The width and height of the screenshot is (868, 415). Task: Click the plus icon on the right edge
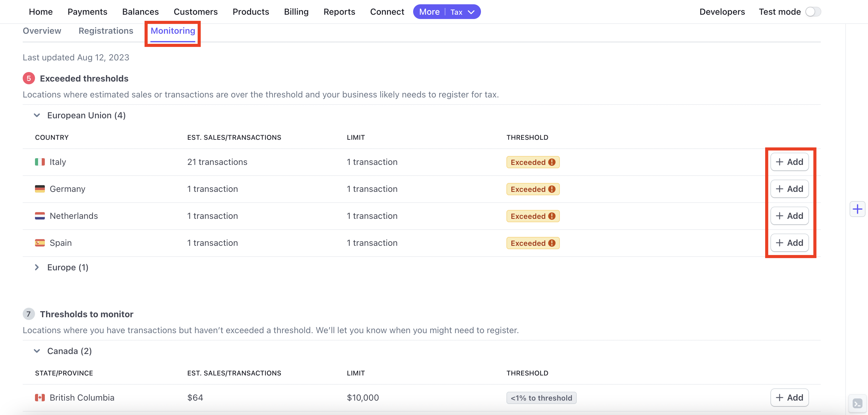pyautogui.click(x=858, y=209)
